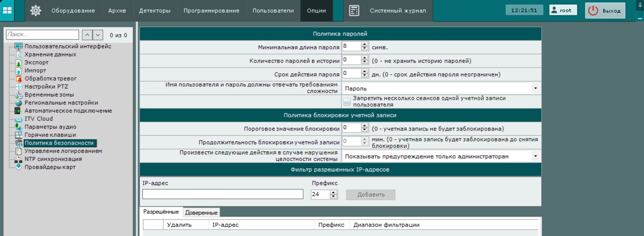Click the Экспорт icon in sidebar

(x=19, y=63)
